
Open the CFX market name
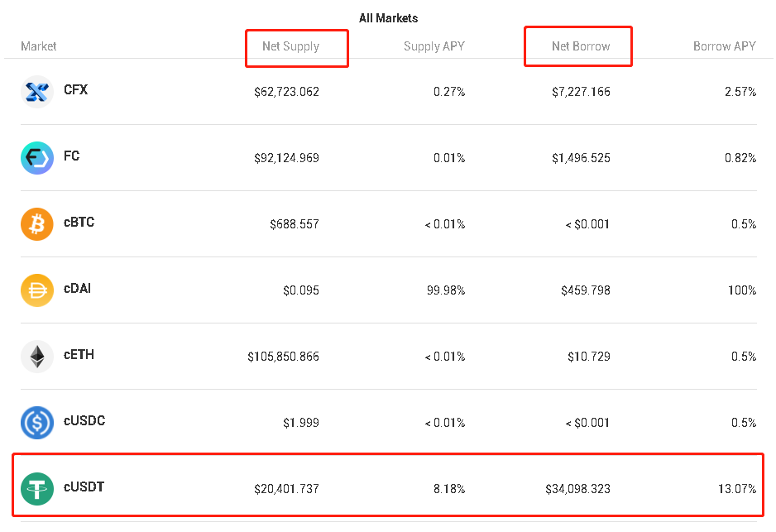pos(76,89)
